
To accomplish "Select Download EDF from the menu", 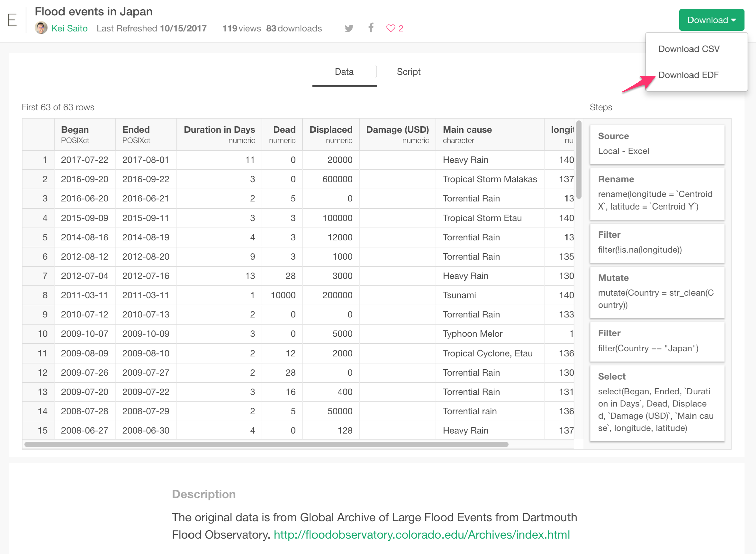I will tap(688, 75).
